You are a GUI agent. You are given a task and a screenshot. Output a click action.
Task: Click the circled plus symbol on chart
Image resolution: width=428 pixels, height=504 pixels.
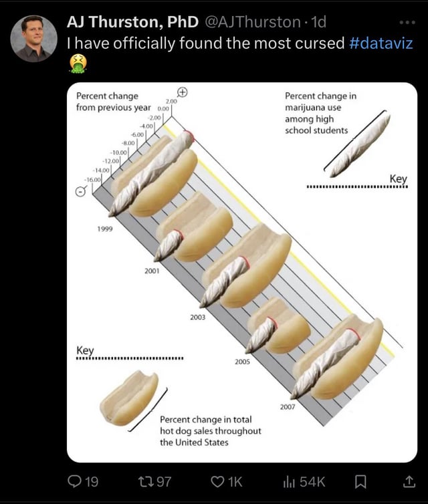(183, 92)
